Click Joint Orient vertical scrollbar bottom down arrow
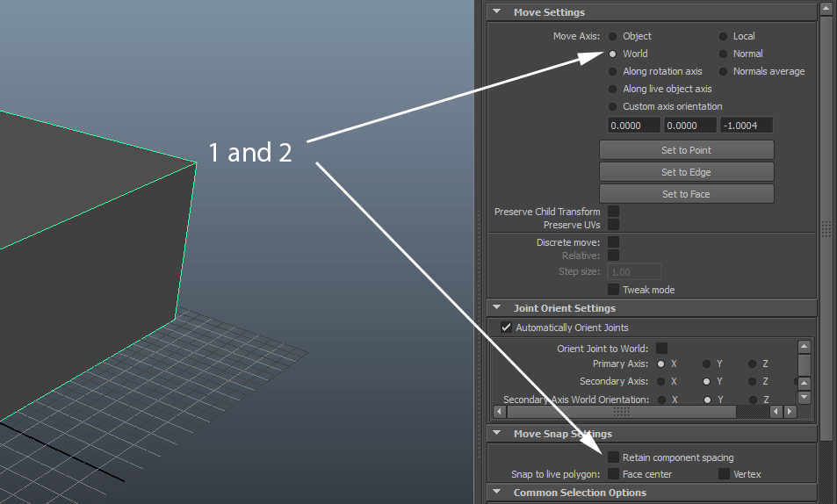The image size is (837, 504). pos(805,397)
